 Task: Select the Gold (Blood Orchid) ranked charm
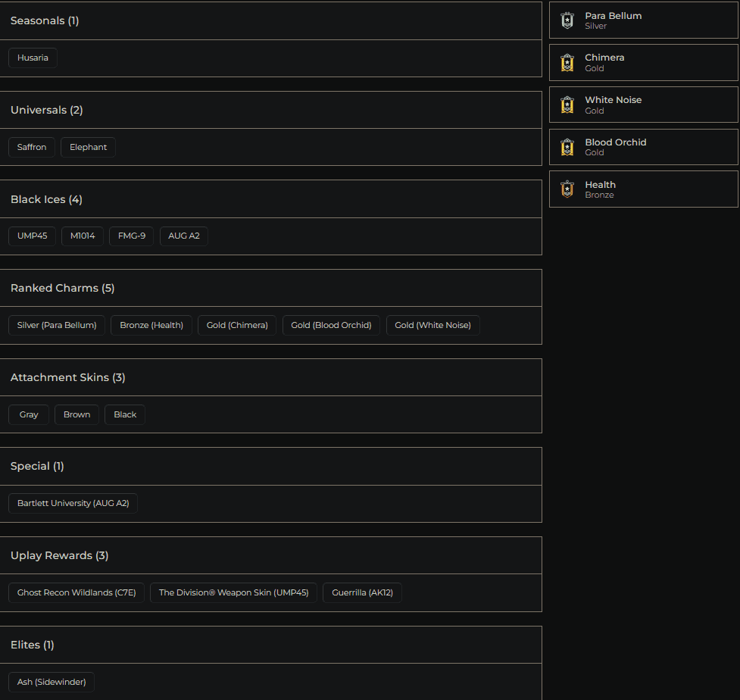331,325
